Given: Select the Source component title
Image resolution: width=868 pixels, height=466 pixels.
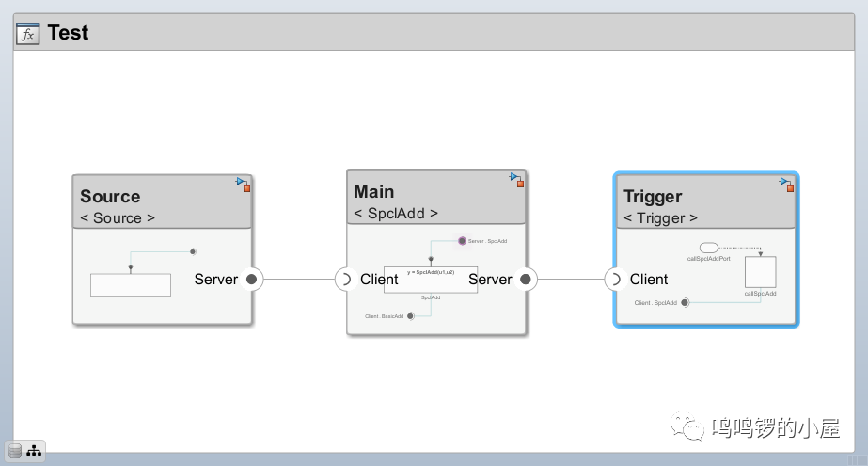Looking at the screenshot, I should click(x=110, y=197).
